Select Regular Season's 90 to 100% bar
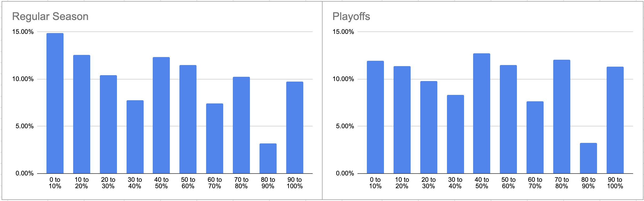 point(294,127)
